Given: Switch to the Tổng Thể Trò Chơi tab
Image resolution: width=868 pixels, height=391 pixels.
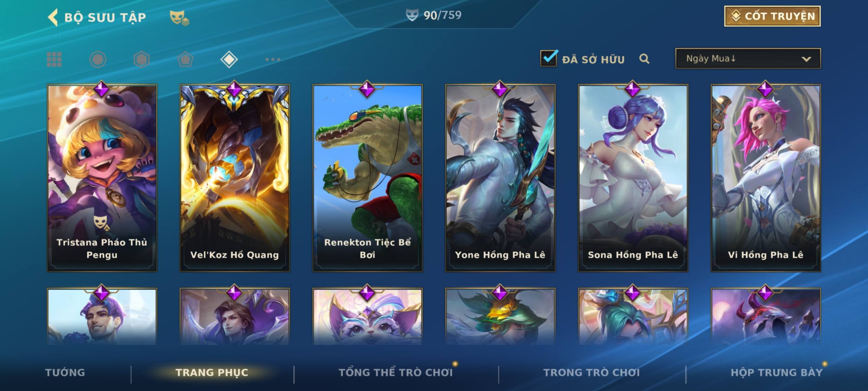Looking at the screenshot, I should 396,373.
